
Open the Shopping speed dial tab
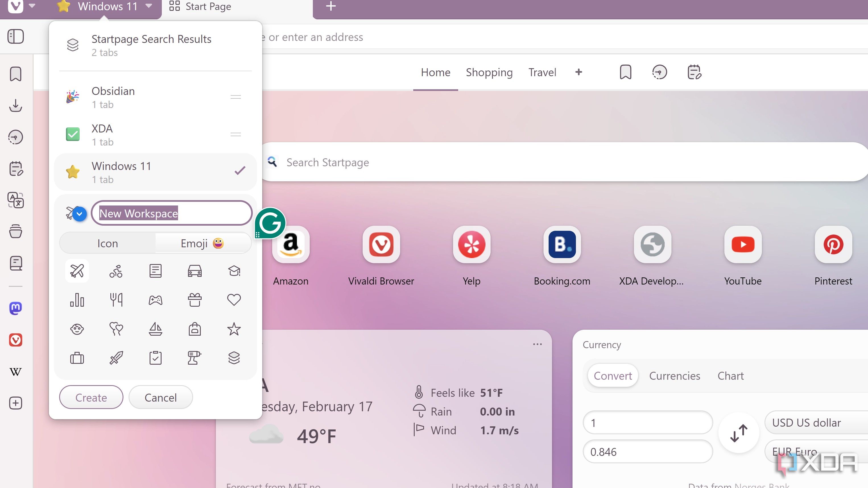click(x=489, y=72)
